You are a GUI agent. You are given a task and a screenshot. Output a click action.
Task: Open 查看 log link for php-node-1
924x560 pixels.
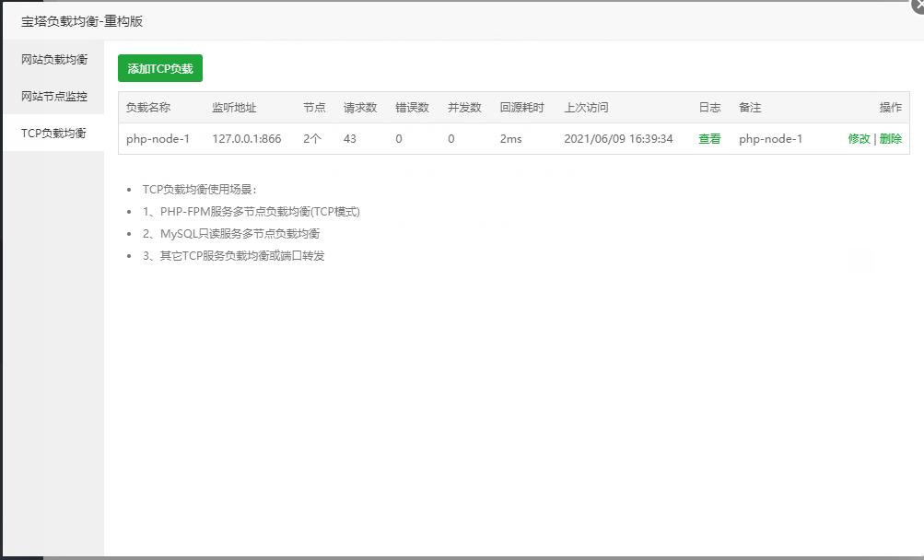[x=709, y=139]
